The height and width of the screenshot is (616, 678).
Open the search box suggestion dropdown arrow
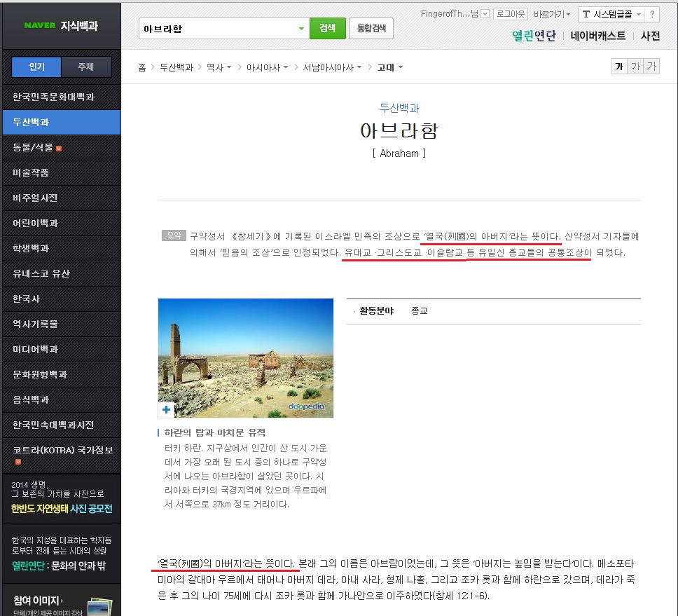pos(301,29)
